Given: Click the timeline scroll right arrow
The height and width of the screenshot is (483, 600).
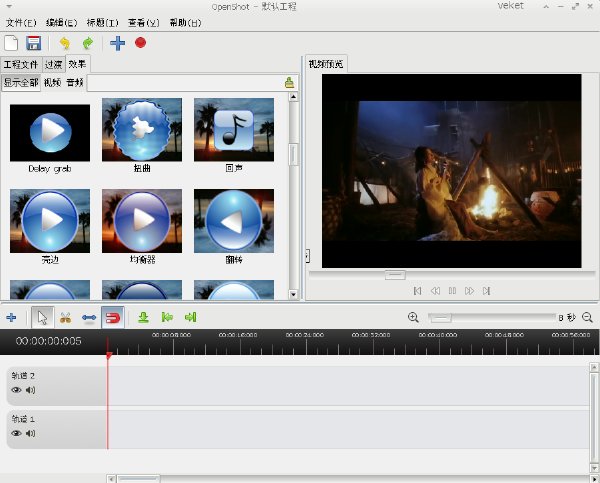Looking at the screenshot, I should click(x=595, y=479).
